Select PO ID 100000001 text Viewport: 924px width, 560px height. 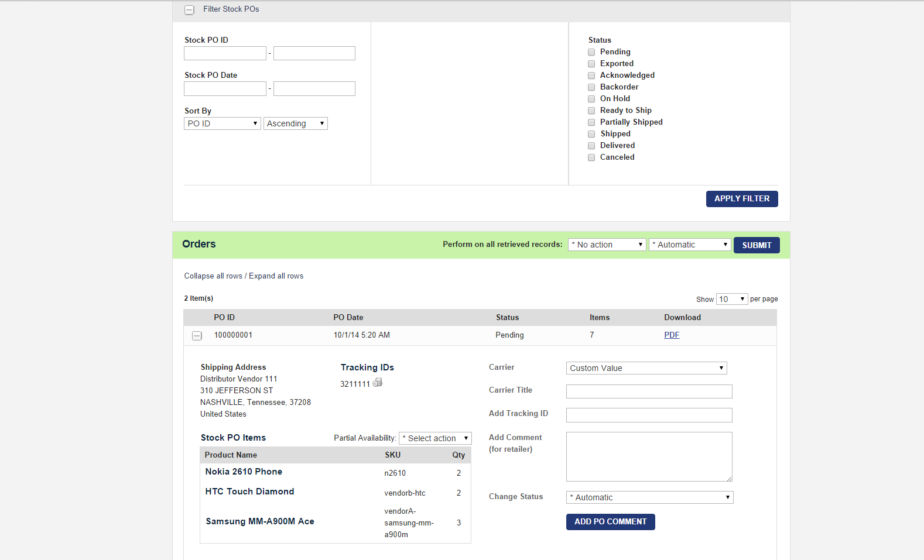[x=233, y=335]
